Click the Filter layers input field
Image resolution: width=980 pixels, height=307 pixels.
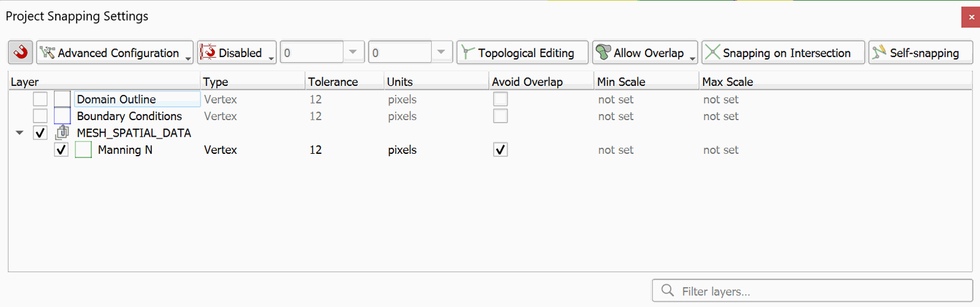tap(821, 291)
